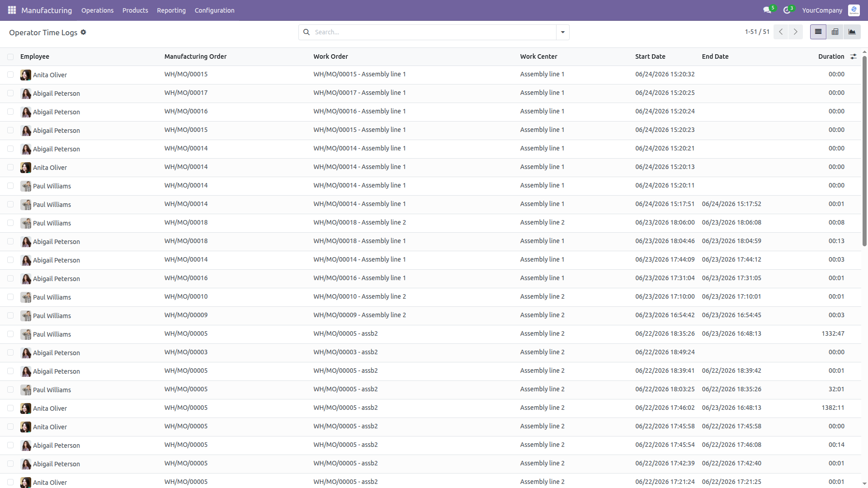Click Paul Williams' avatar in WH/MO/00009 row

(x=26, y=316)
